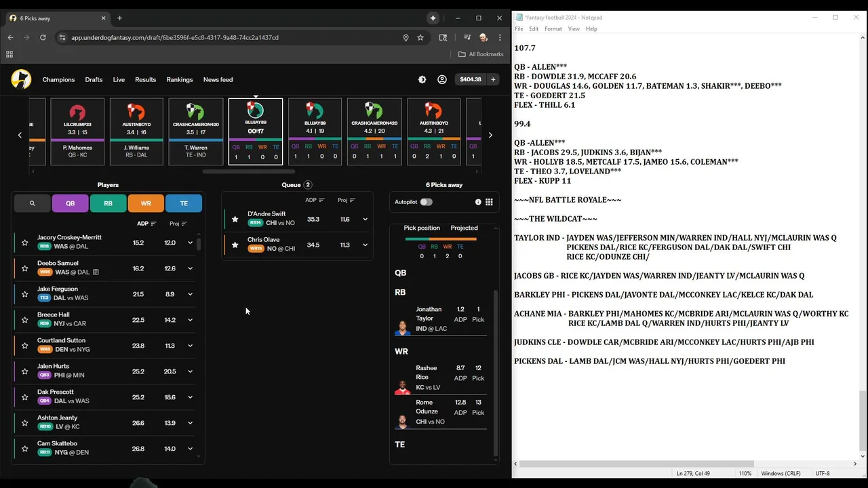Image resolution: width=868 pixels, height=488 pixels.
Task: Expand Cam Skattebo row chevron
Action: click(x=191, y=449)
